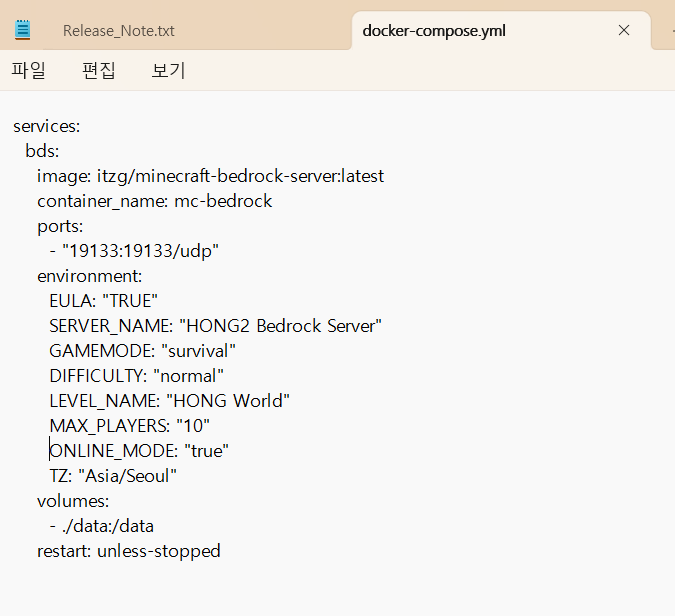Place cursor on the environment: line

90,276
